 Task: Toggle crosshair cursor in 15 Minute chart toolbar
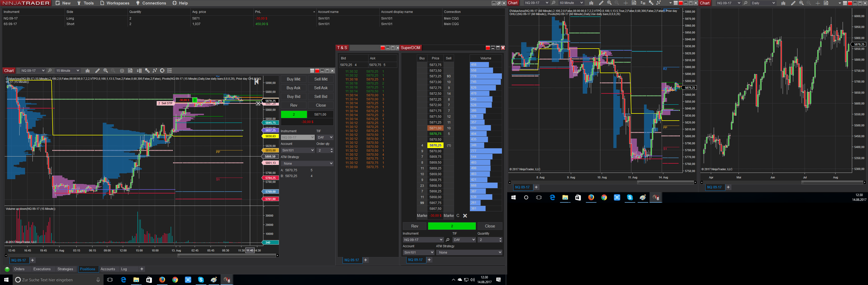(122, 71)
